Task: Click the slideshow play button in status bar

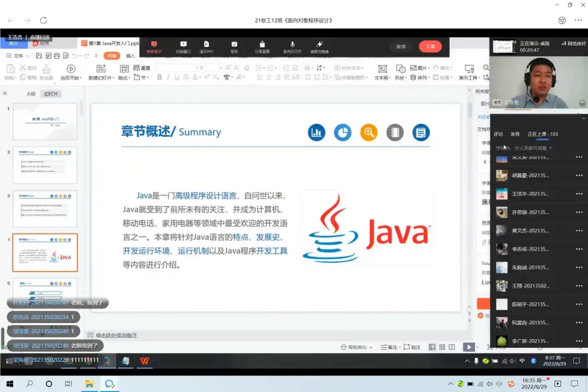Action: pyautogui.click(x=469, y=347)
